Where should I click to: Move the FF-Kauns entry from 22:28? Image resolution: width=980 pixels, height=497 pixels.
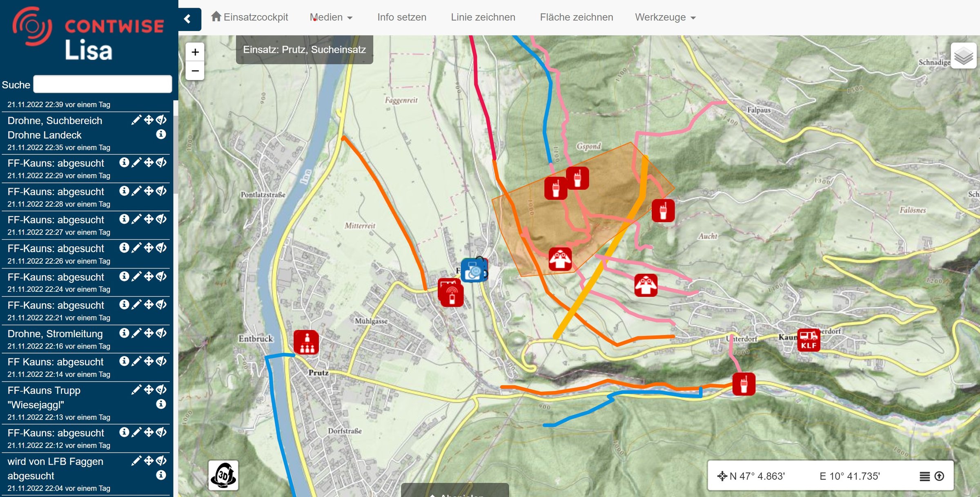click(x=149, y=191)
